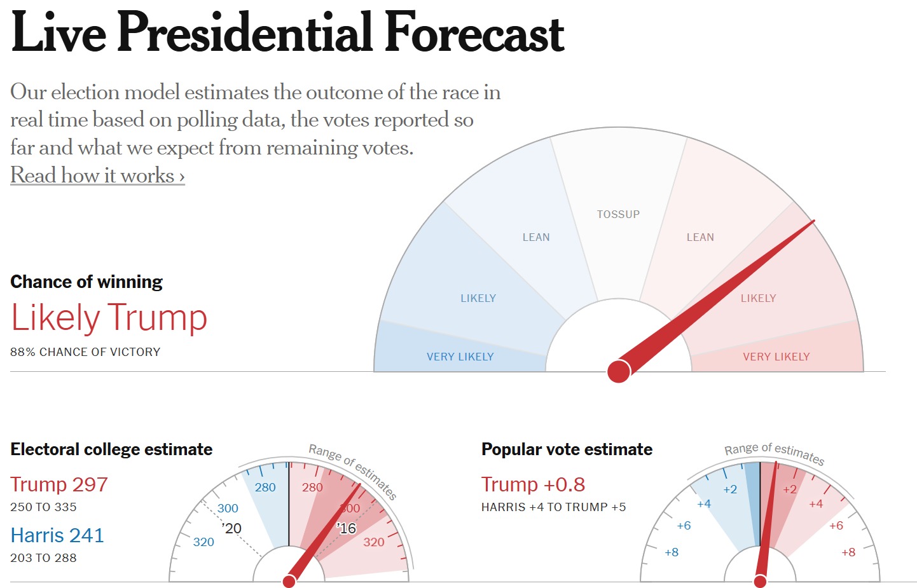This screenshot has height=588, width=917.
Task: Click the "Harris 241" electoral estimate
Action: point(57,535)
